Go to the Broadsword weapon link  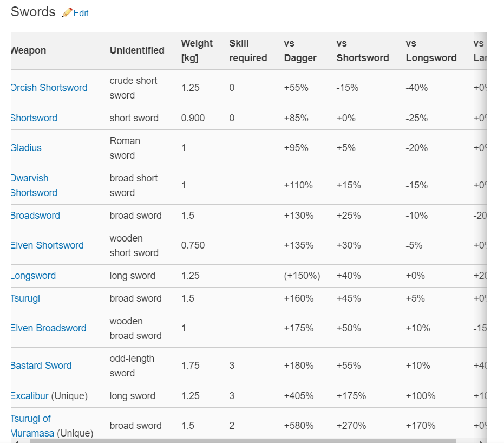35,216
